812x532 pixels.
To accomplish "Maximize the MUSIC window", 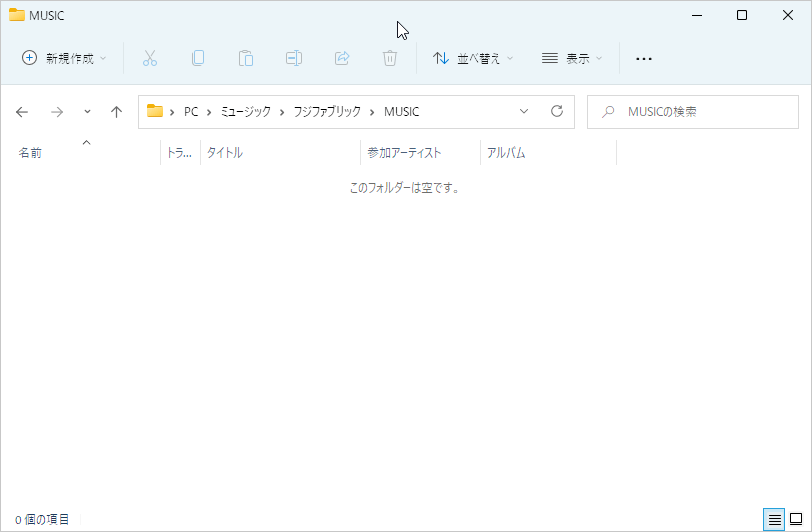I will coord(742,16).
